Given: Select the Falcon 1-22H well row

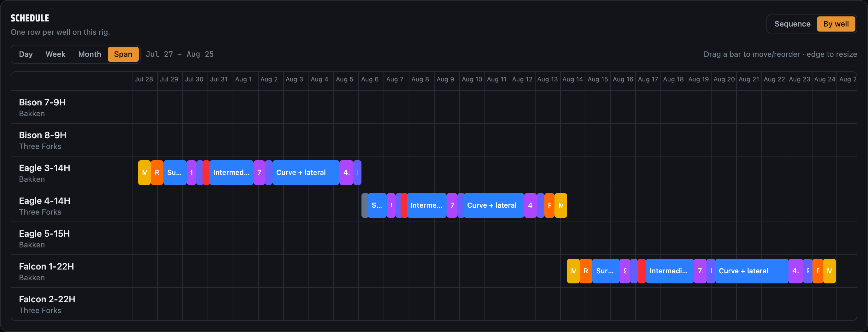Looking at the screenshot, I should tap(434, 271).
